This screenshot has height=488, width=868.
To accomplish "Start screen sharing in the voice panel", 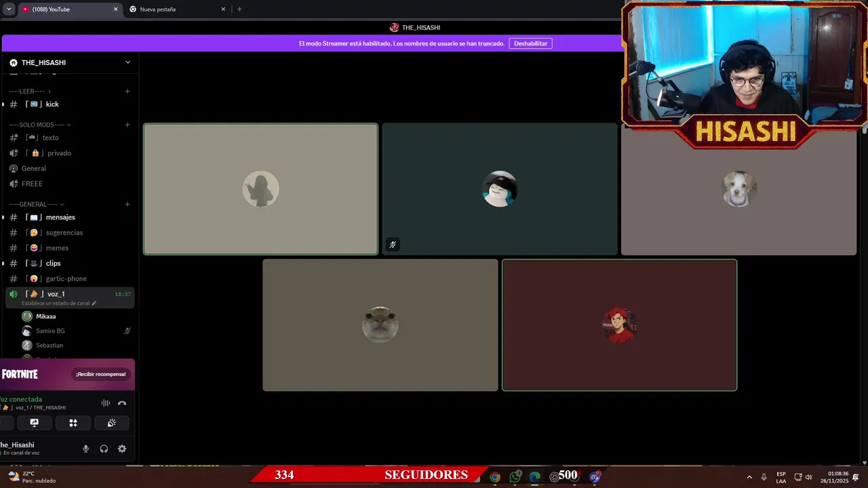I will (x=35, y=423).
